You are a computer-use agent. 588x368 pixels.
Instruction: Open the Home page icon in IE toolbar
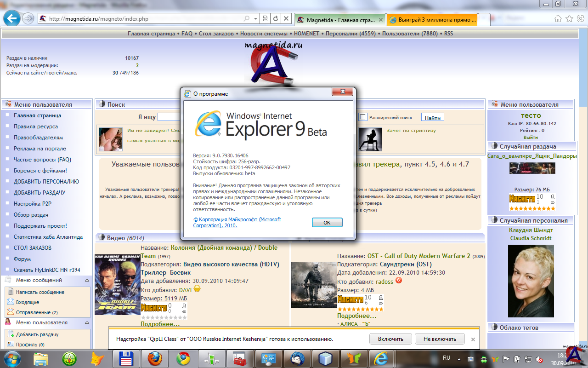558,19
